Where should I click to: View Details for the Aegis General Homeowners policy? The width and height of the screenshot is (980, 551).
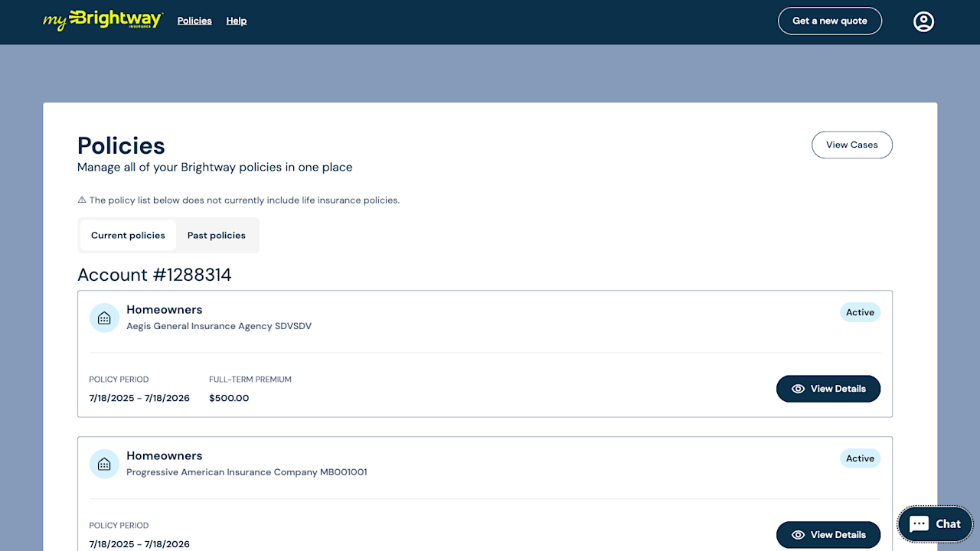point(828,389)
